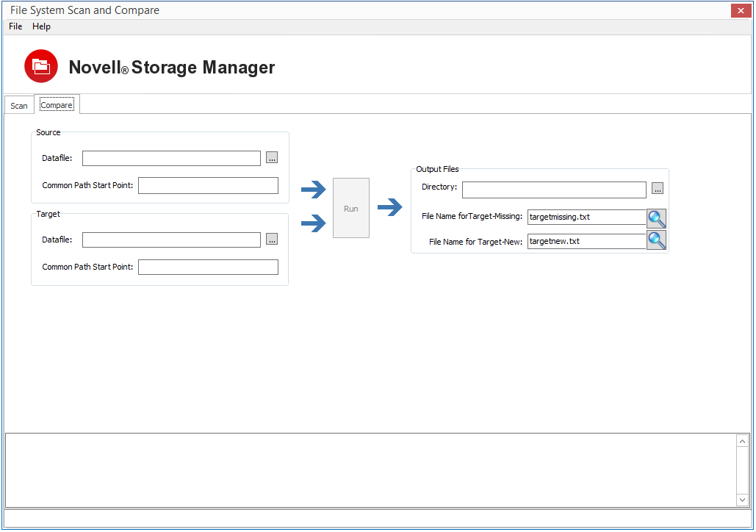This screenshot has width=756, height=532.
Task: Switch to the Scan tab
Action: pyautogui.click(x=19, y=106)
